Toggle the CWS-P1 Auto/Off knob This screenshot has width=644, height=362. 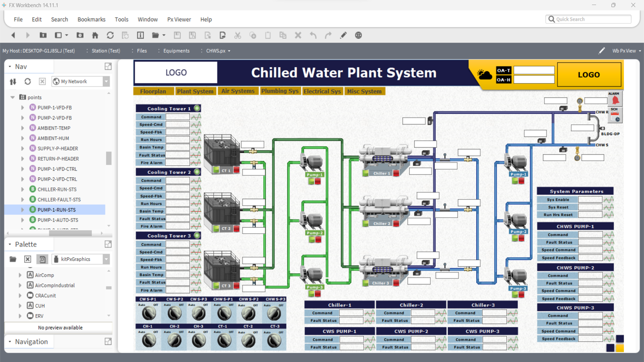coord(149,313)
